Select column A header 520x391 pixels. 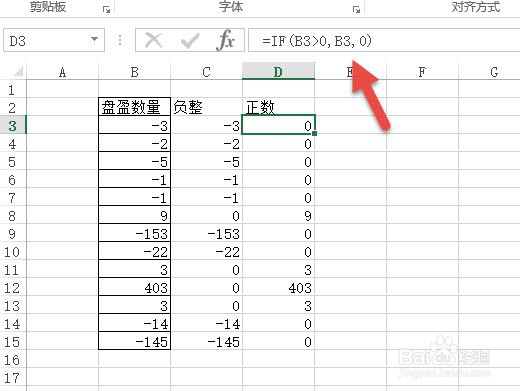click(62, 72)
